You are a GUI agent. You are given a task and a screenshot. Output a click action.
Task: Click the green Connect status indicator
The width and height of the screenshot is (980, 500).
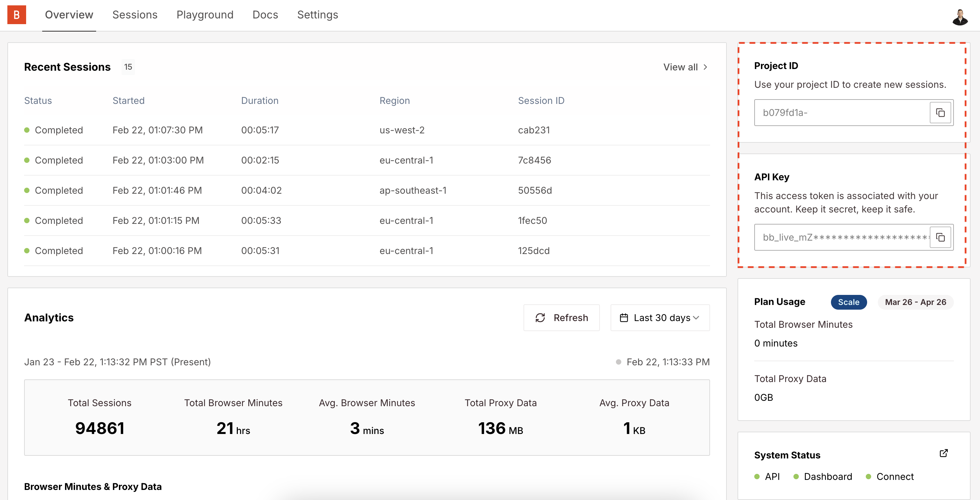[x=868, y=477]
